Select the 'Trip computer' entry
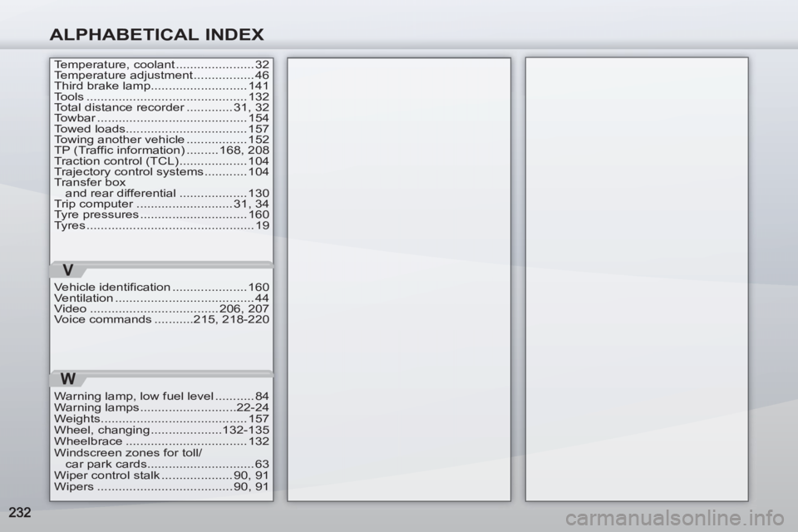Viewport: 798px width, 532px height. [x=161, y=204]
